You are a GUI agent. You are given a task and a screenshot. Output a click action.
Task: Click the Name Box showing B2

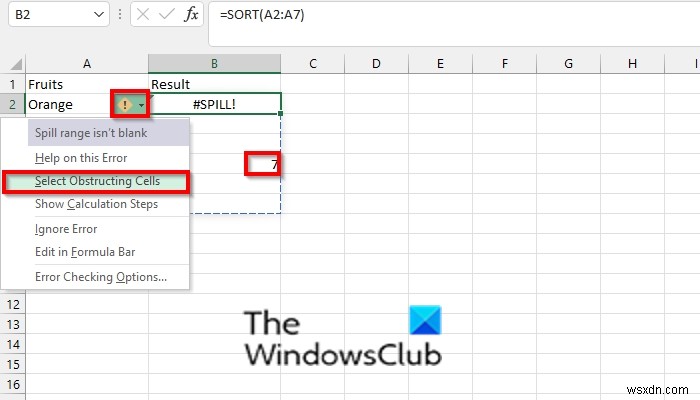(x=58, y=15)
